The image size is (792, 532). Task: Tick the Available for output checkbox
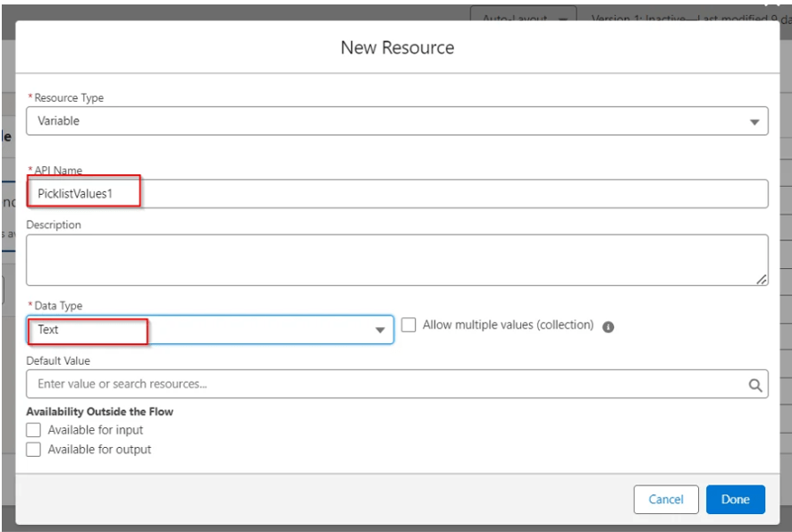[34, 450]
